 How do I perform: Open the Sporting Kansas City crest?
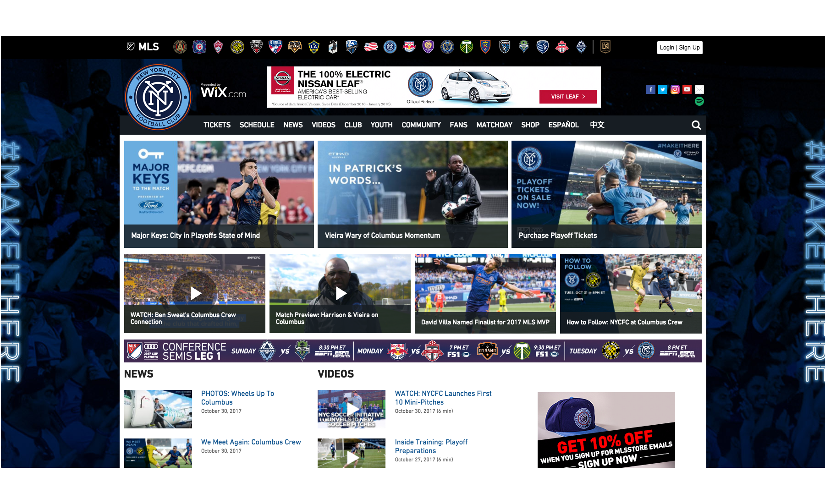[x=543, y=47]
